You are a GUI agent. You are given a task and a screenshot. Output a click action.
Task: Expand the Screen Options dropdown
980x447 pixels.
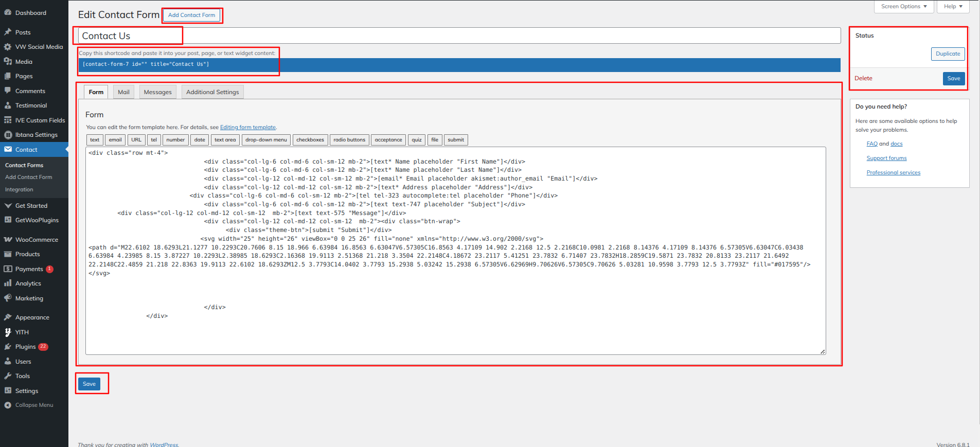pyautogui.click(x=903, y=7)
